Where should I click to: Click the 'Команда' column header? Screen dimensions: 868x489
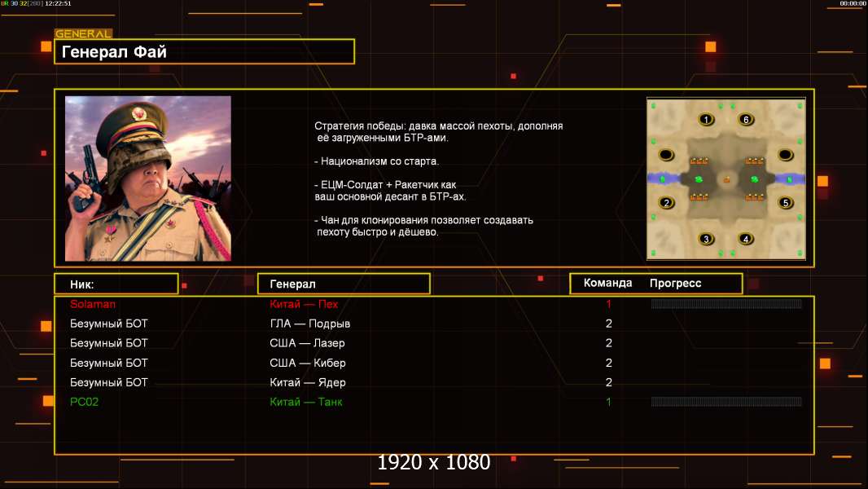pyautogui.click(x=607, y=283)
